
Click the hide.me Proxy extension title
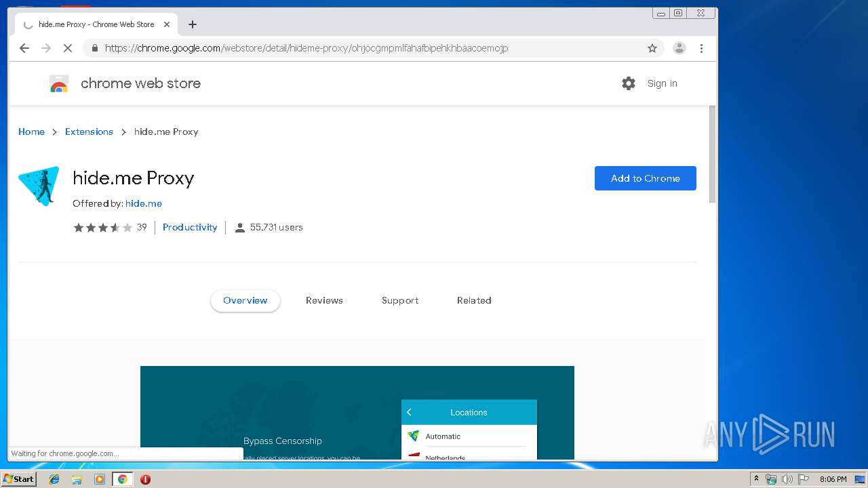pyautogui.click(x=134, y=178)
